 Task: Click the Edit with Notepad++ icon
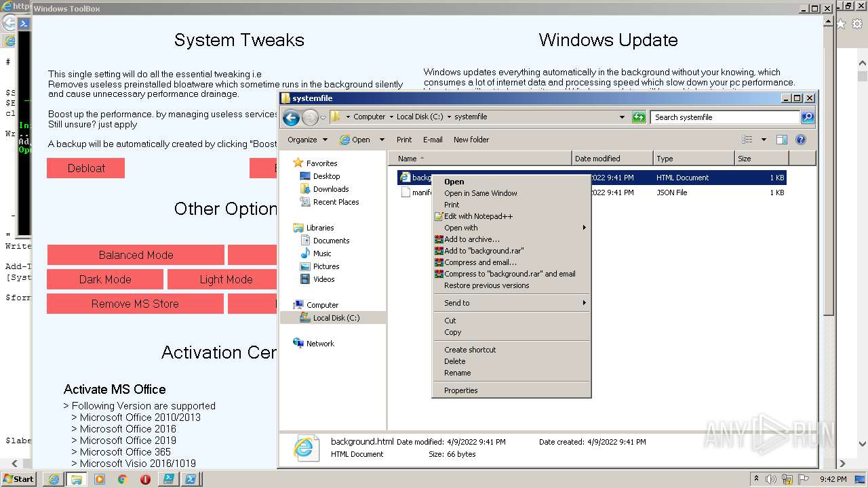tap(439, 216)
